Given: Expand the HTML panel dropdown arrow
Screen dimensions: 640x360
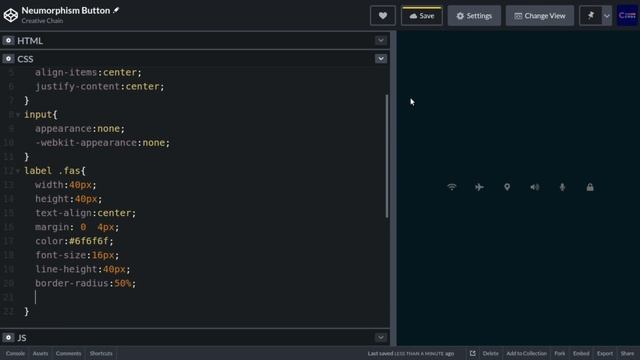Looking at the screenshot, I should 380,40.
